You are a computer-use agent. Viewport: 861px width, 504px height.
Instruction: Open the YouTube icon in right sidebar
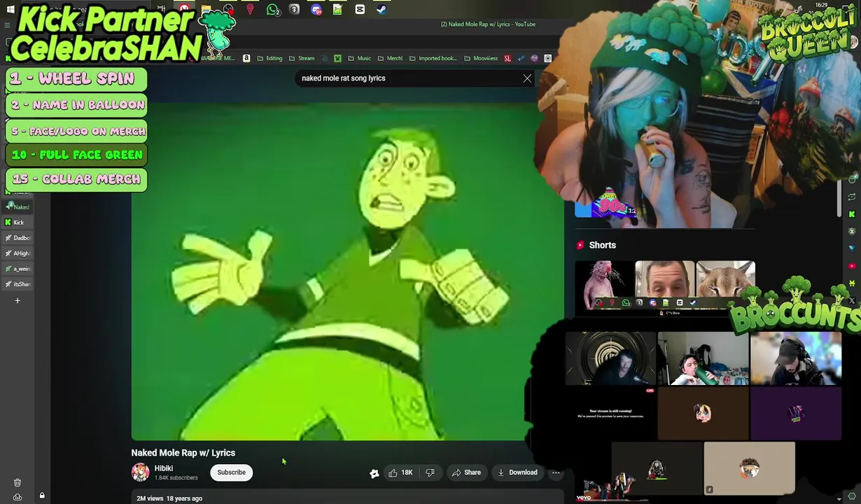pyautogui.click(x=852, y=266)
